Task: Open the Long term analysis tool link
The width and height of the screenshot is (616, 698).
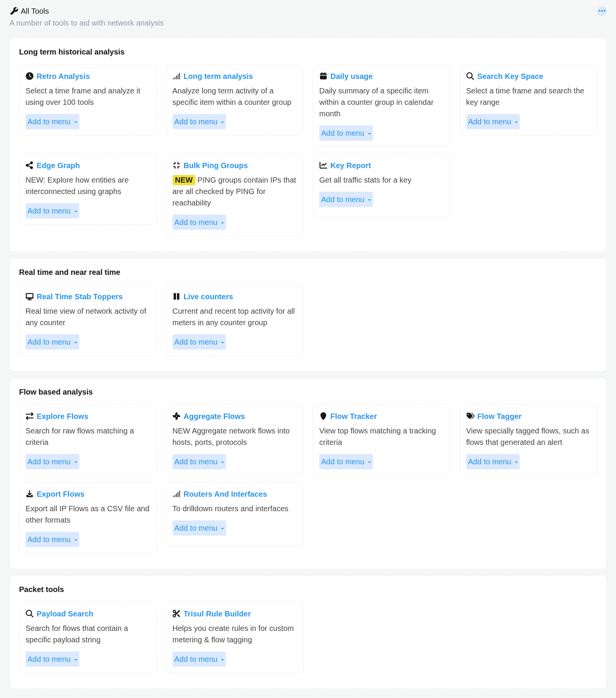Action: click(218, 76)
